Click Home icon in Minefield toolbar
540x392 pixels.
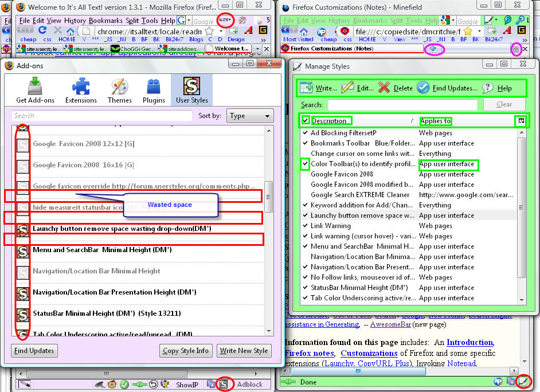click(x=304, y=32)
